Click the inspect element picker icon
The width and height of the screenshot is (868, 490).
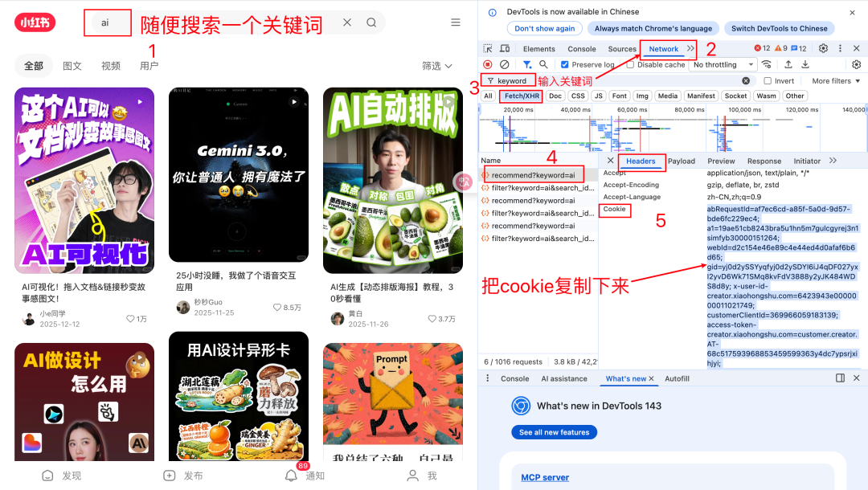(488, 49)
